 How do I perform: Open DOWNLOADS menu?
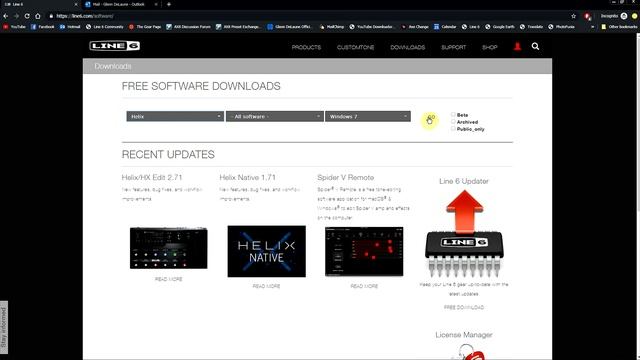407,47
